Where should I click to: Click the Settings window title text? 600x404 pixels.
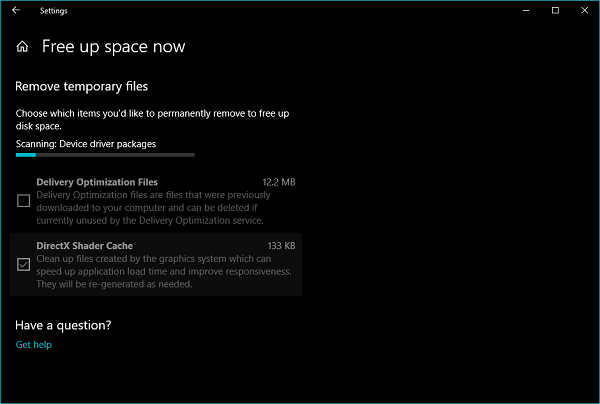click(54, 10)
